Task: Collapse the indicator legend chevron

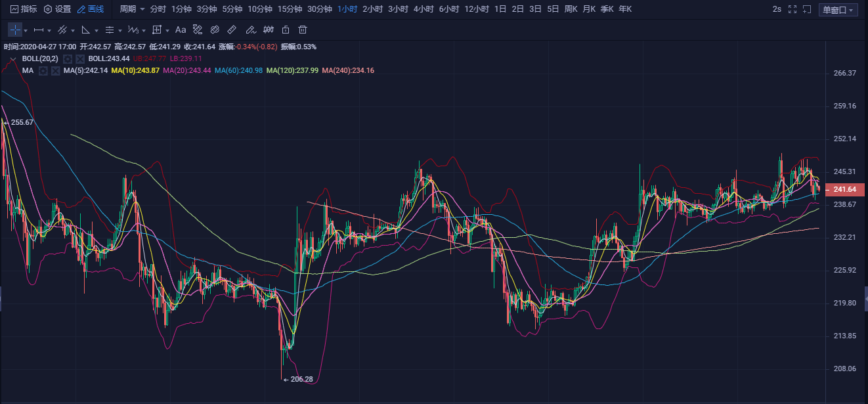Action: (12, 58)
